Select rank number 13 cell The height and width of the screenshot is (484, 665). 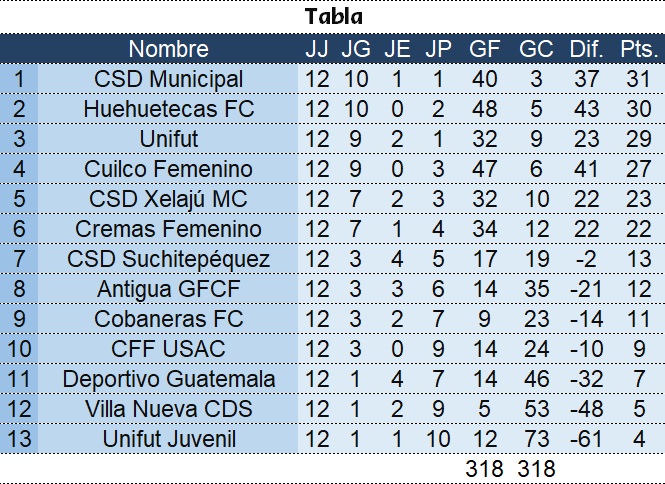pyautogui.click(x=19, y=439)
